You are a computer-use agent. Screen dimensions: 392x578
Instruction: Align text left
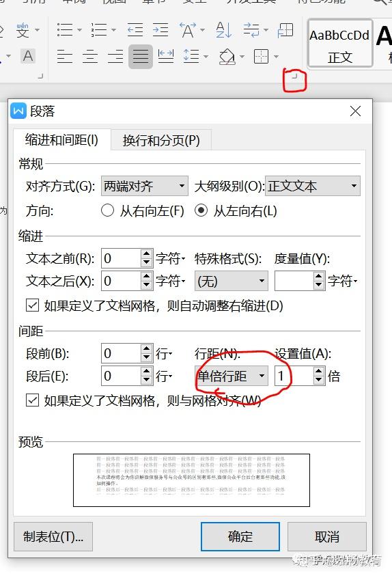[65, 57]
